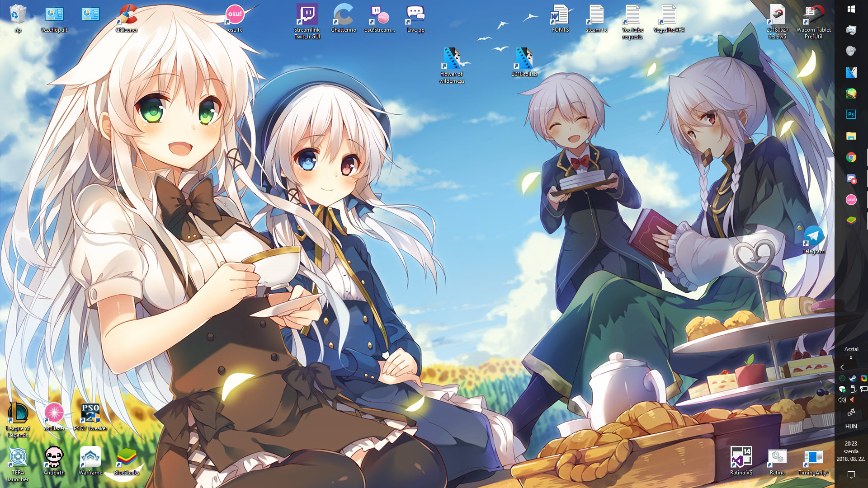Open the steam t c text file
Viewport: 868px width, 488px height.
597,18
